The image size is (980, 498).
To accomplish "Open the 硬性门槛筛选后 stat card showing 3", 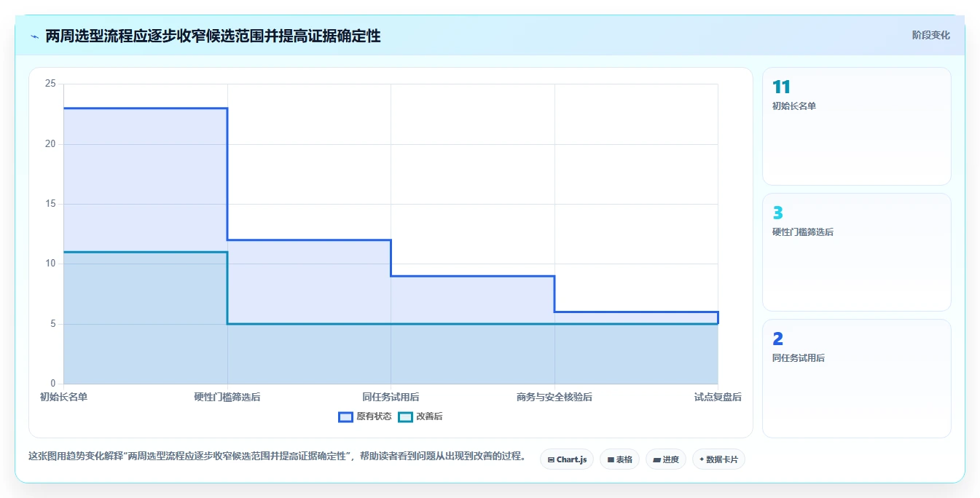I will click(856, 253).
